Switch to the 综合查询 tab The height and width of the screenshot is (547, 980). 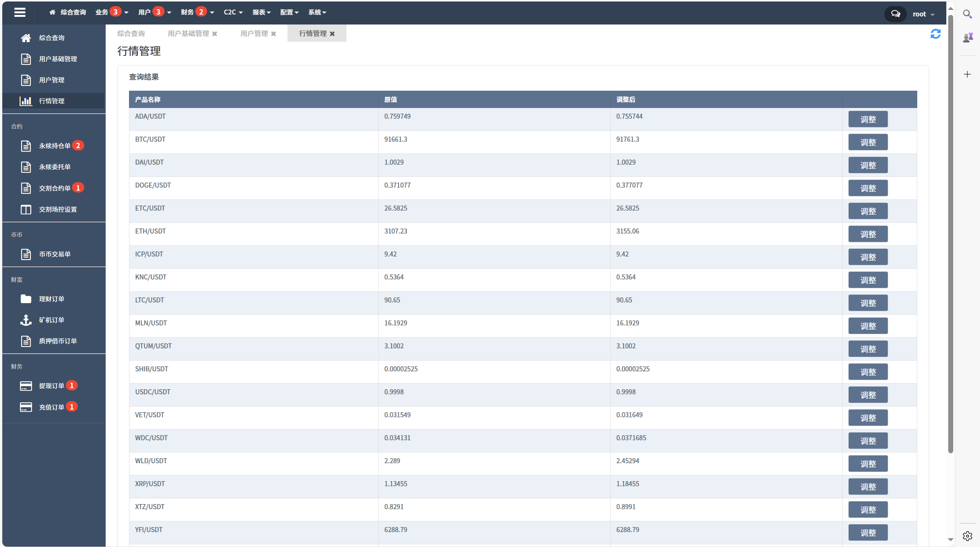point(131,34)
